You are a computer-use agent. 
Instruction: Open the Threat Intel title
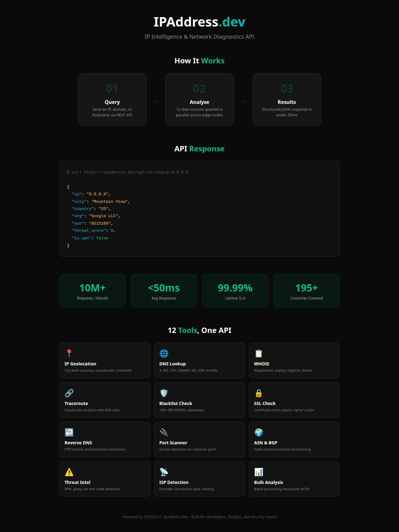(77, 482)
